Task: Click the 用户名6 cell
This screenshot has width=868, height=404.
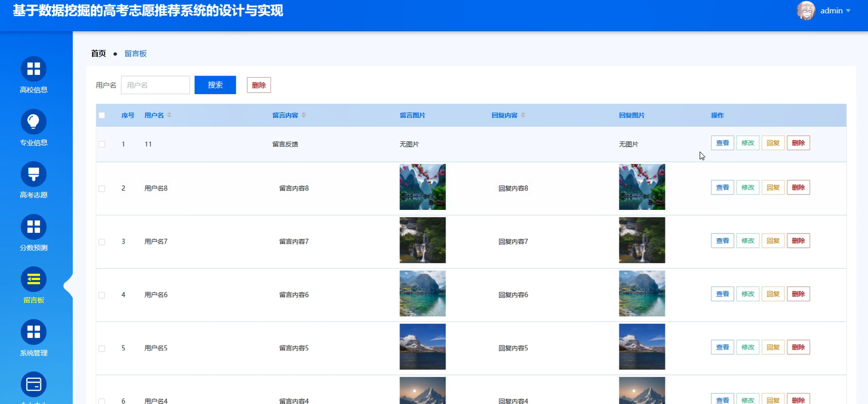Action: point(156,295)
